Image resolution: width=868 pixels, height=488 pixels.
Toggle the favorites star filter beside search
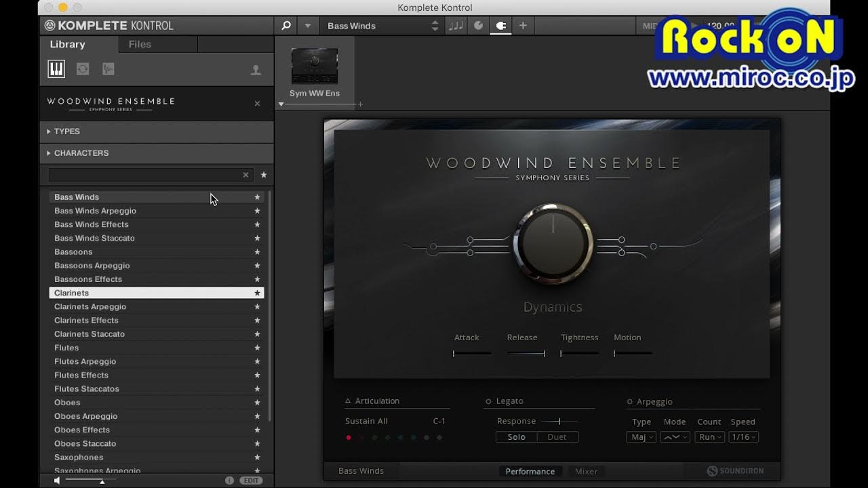click(x=264, y=175)
